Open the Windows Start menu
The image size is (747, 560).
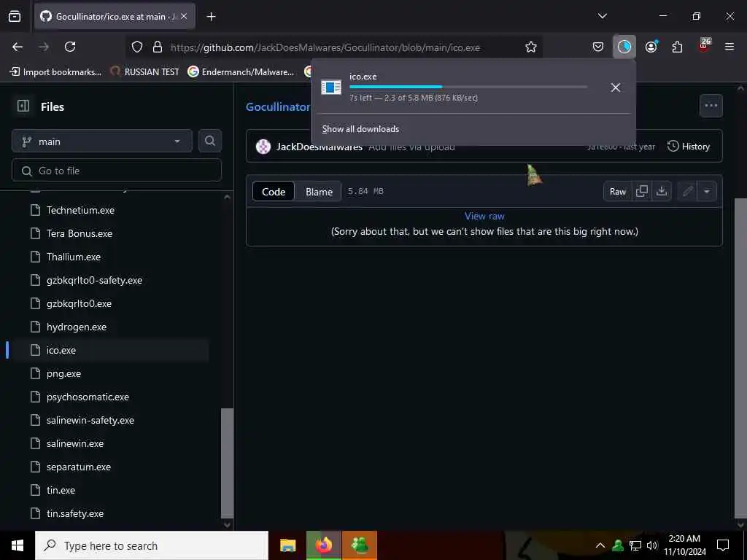[x=18, y=545]
